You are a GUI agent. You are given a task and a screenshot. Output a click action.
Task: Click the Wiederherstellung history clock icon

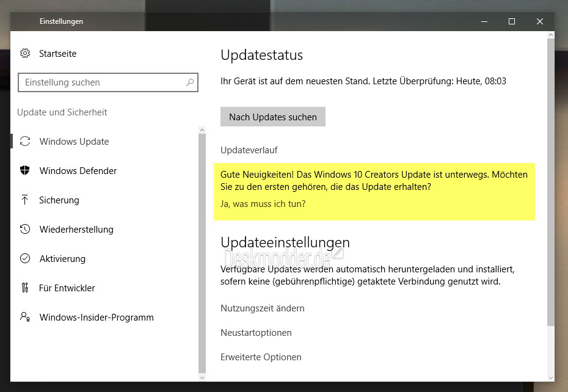(x=25, y=229)
